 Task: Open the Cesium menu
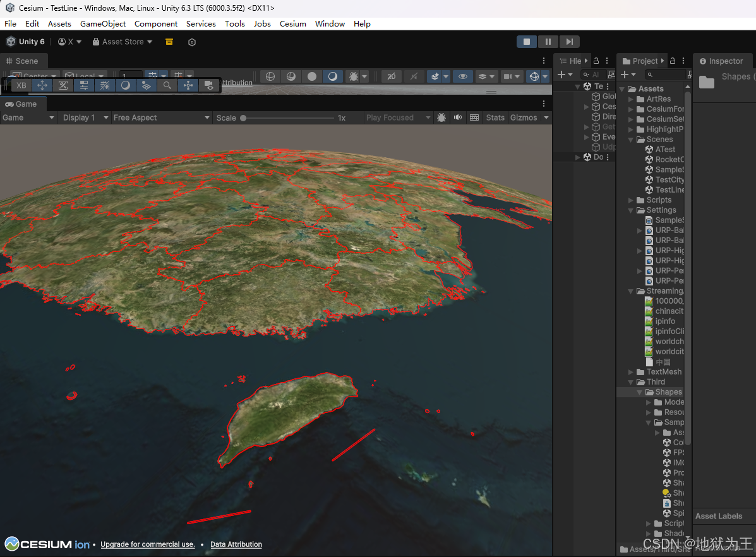[x=293, y=24]
